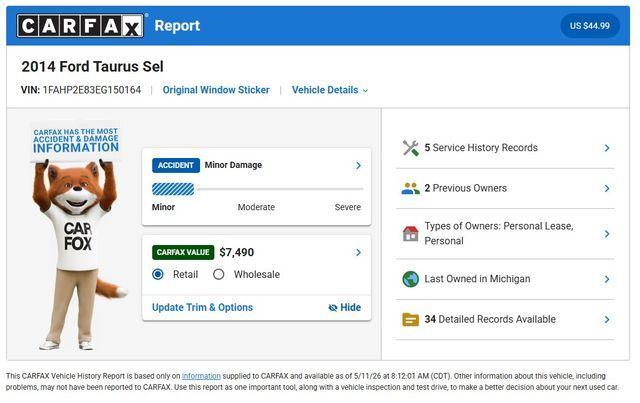Click the Car Fox mascot image
The width and height of the screenshot is (640, 403).
click(78, 237)
